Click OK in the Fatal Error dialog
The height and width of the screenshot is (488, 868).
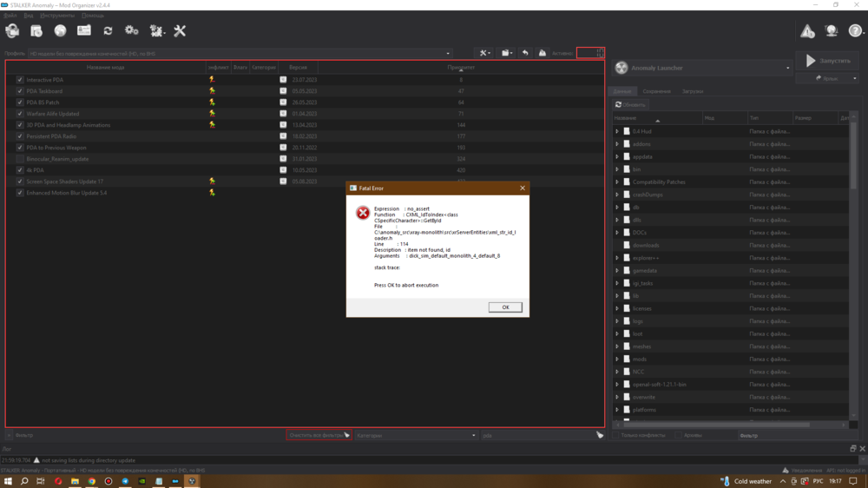(505, 307)
